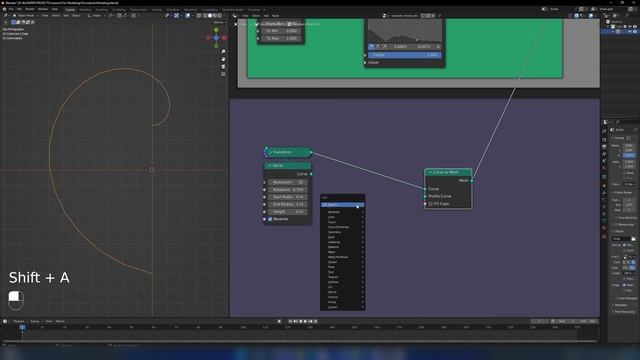Click the Factor slider on the curve node
The width and height of the screenshot is (640, 360).
404,55
